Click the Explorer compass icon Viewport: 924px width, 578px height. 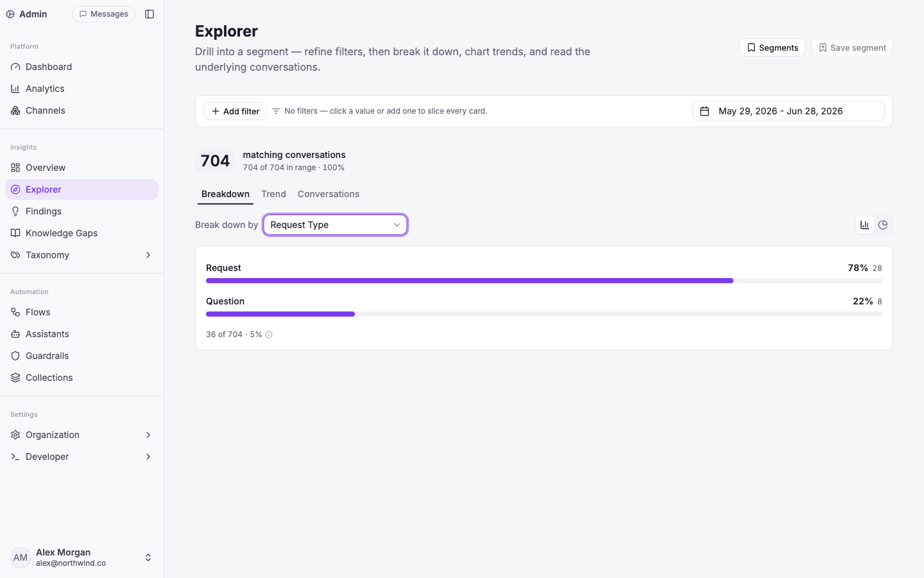click(15, 189)
